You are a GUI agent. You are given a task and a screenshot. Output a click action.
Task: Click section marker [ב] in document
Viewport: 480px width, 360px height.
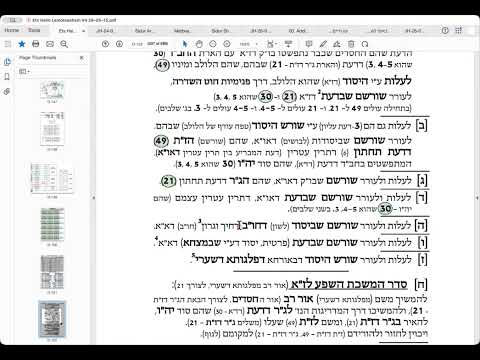pyautogui.click(x=421, y=126)
